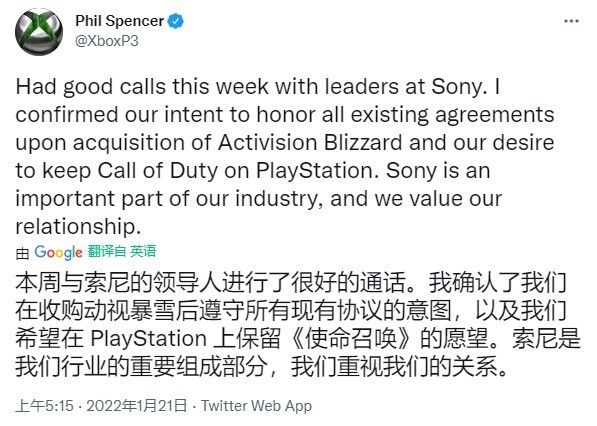Click PlayStation in the Chinese translation
This screenshot has width=597, height=426.
(148, 339)
